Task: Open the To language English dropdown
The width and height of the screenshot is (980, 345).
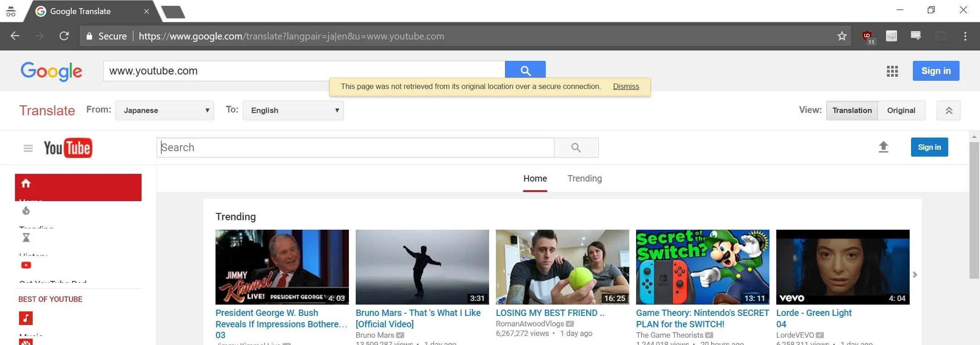Action: point(293,110)
